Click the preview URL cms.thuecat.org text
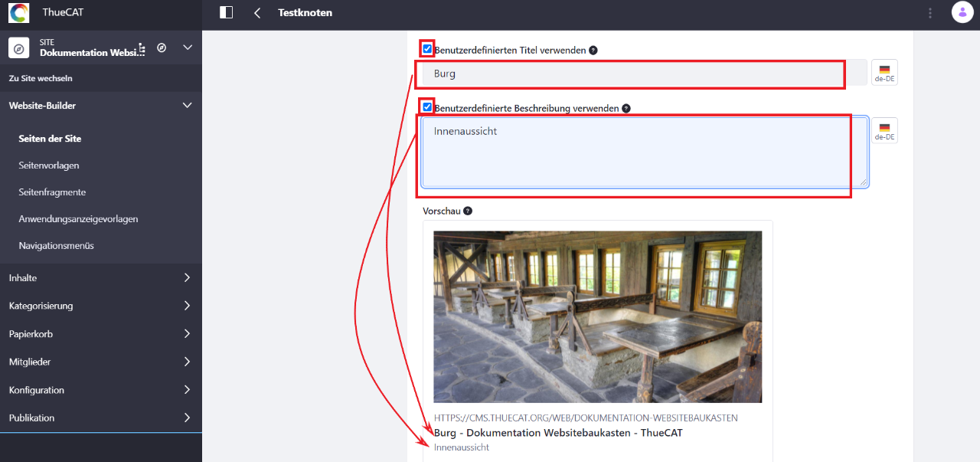980x462 pixels. point(586,418)
